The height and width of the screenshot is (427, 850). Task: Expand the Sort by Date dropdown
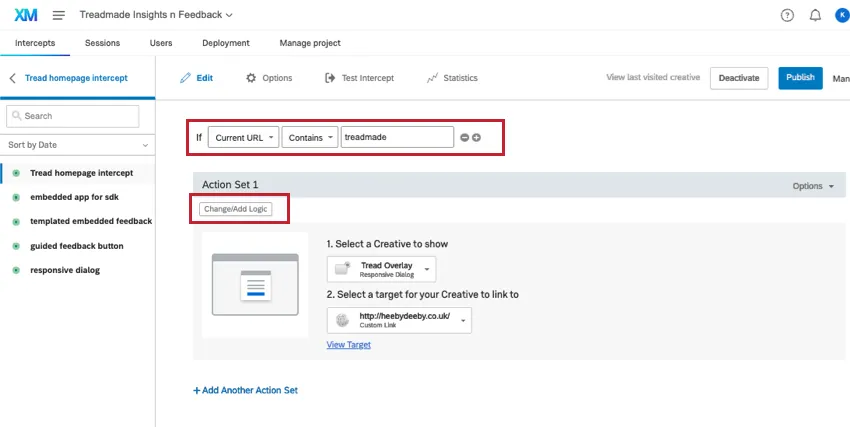click(x=78, y=145)
